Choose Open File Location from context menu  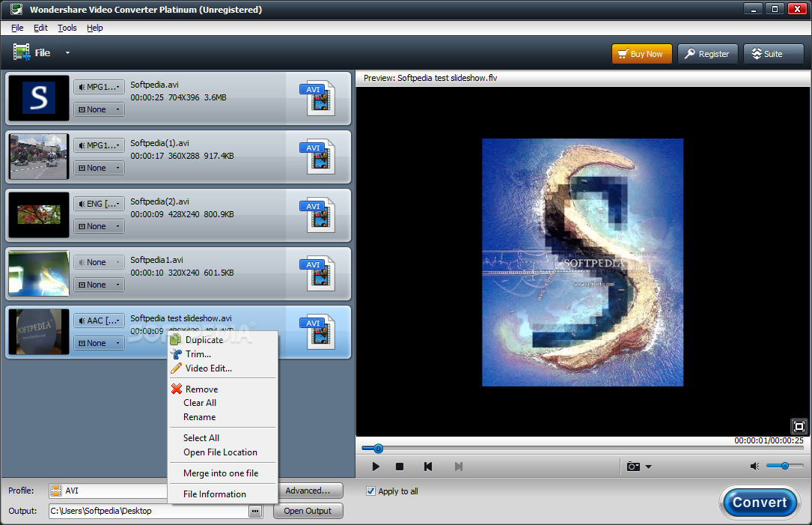click(223, 452)
